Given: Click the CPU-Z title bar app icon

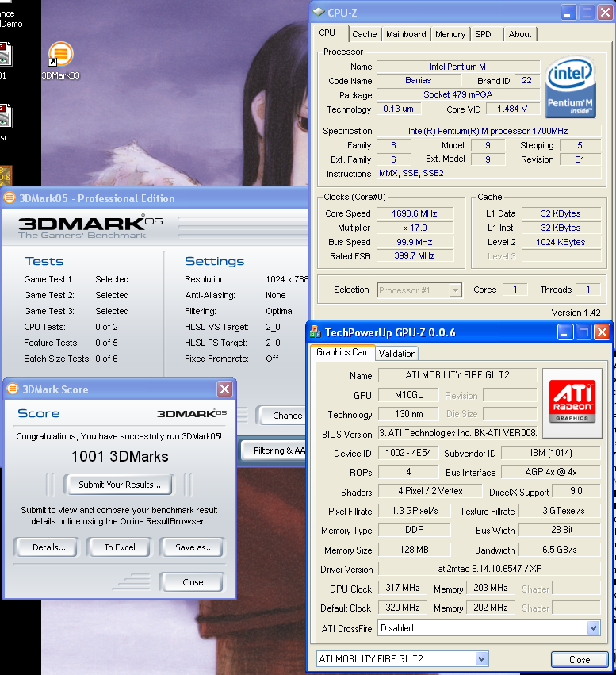Looking at the screenshot, I should pyautogui.click(x=319, y=12).
